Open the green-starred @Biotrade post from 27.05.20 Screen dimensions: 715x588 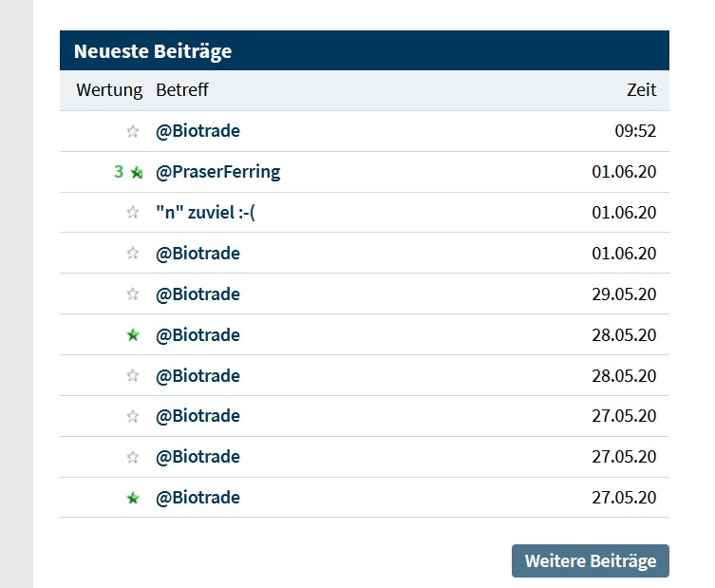[198, 498]
